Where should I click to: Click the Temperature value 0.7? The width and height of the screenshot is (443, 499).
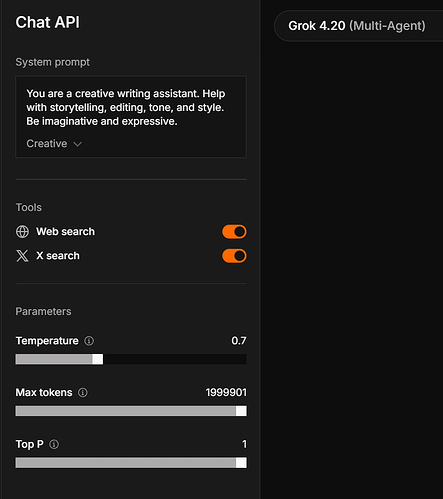tap(239, 341)
